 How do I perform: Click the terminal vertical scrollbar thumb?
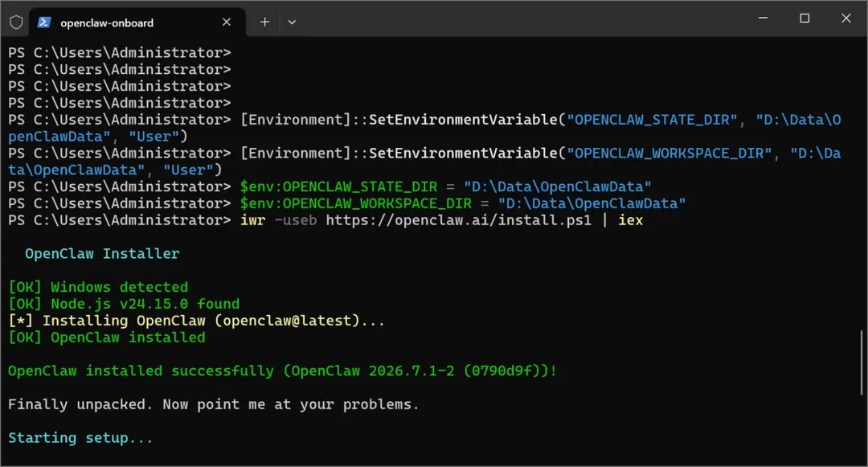point(862,362)
